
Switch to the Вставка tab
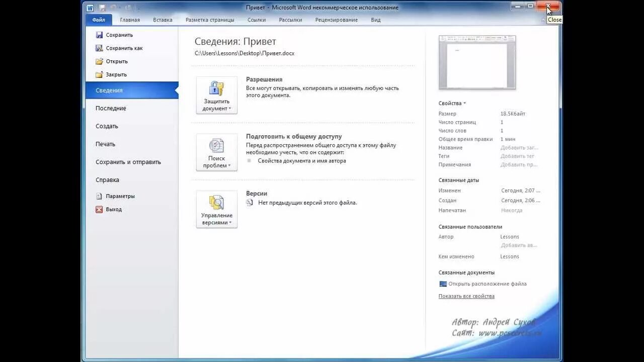[x=163, y=20]
